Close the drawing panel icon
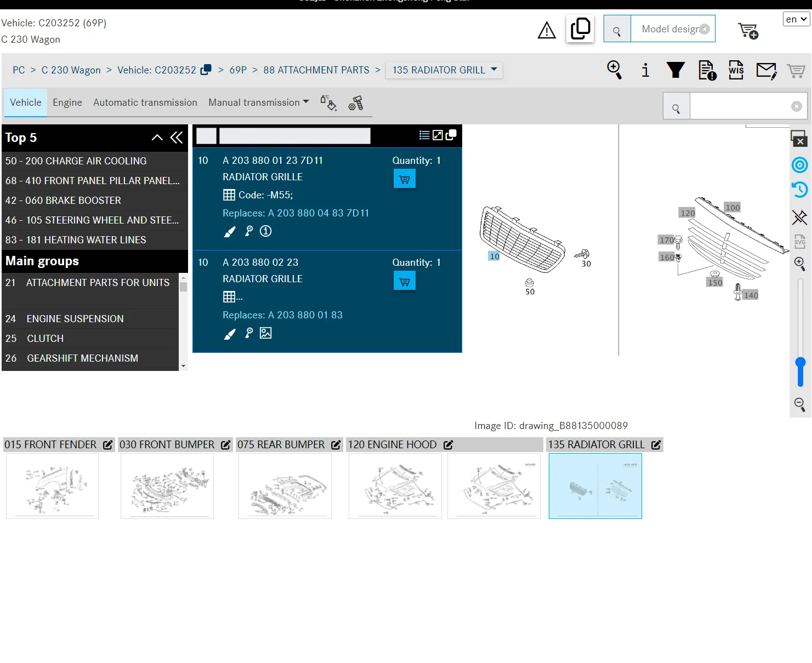812x663 pixels. [799, 138]
